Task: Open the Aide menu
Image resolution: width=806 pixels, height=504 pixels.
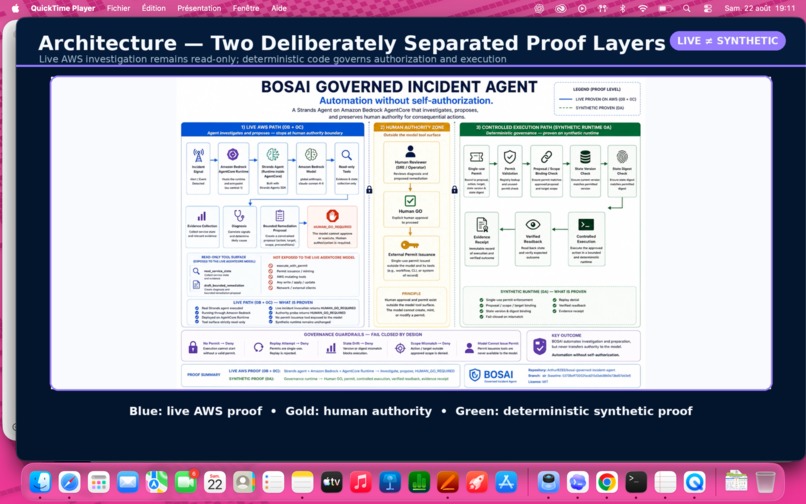Action: 279,8
